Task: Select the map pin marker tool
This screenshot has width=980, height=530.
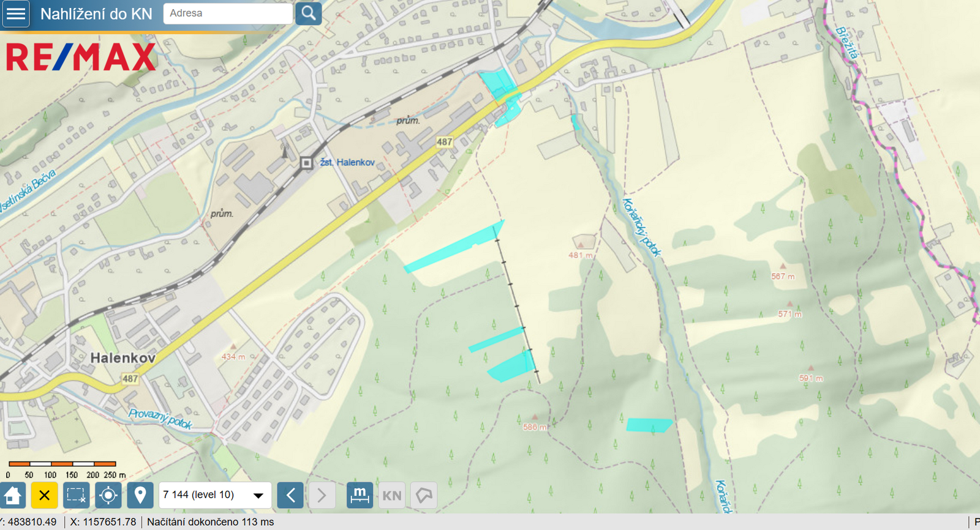Action: click(x=140, y=495)
